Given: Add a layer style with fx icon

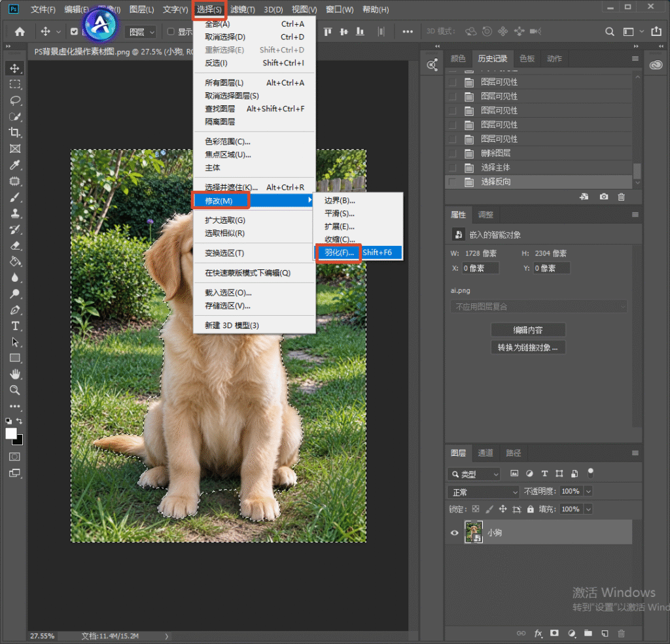Looking at the screenshot, I should tap(538, 634).
